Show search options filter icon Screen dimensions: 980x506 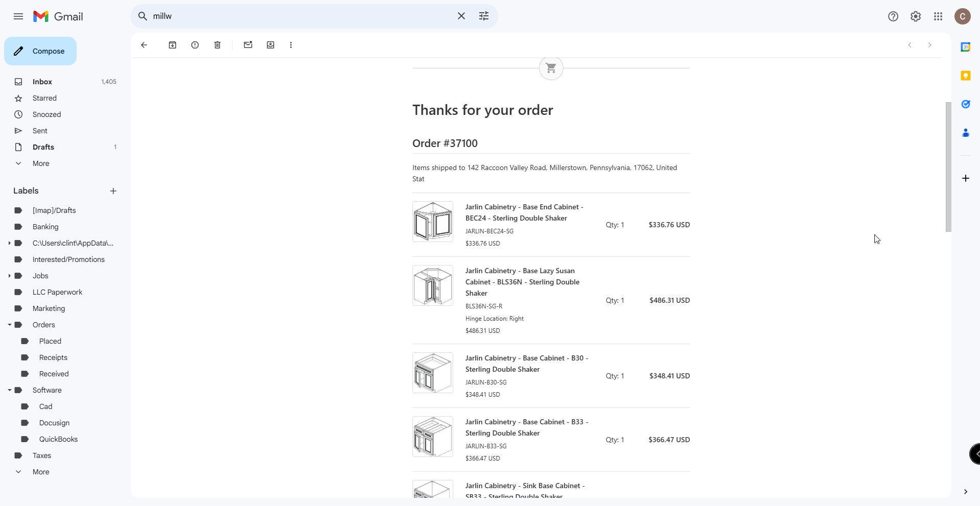coord(484,16)
